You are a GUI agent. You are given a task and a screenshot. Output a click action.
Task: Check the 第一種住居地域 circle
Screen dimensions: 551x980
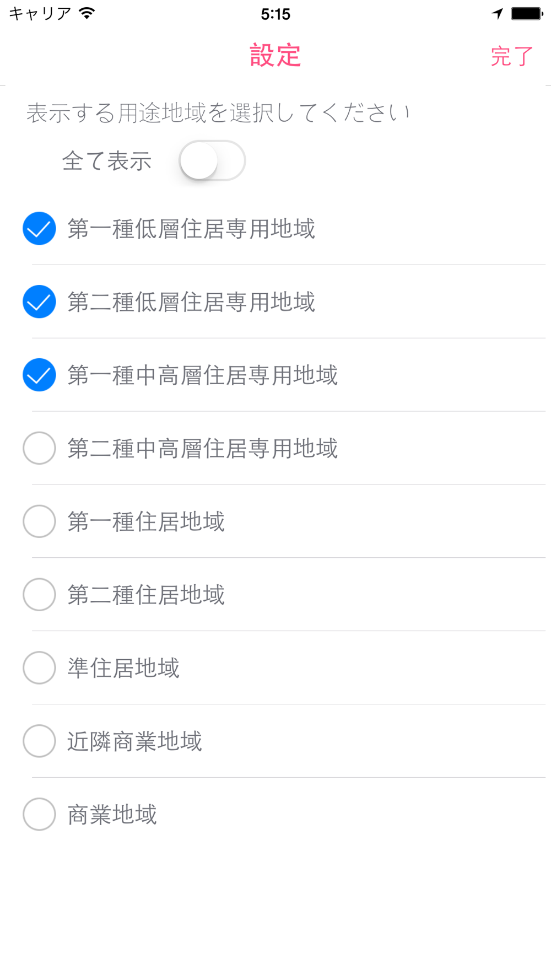click(39, 521)
